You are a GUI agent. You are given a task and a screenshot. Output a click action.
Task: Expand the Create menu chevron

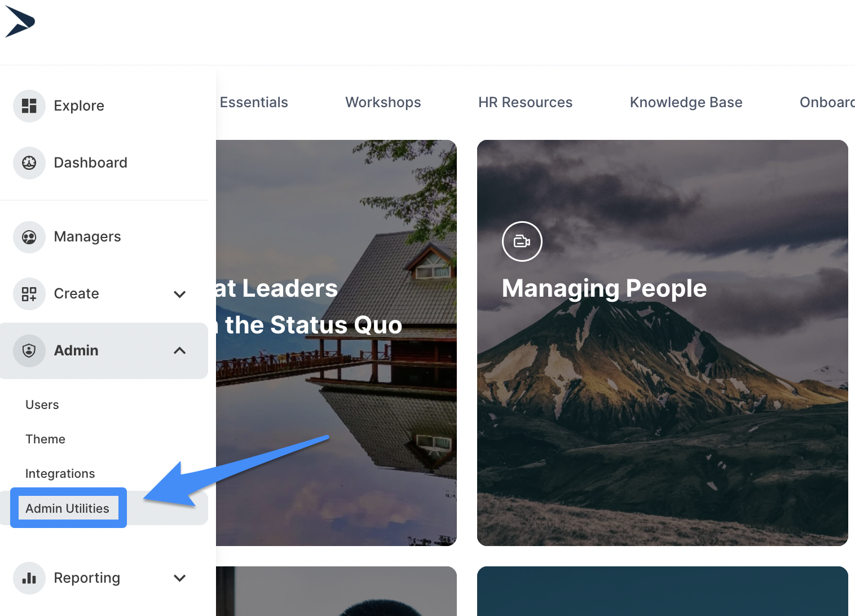(x=180, y=294)
